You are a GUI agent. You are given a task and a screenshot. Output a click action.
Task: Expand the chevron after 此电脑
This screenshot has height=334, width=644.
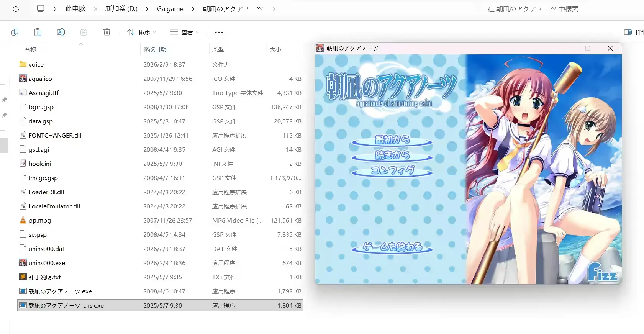pyautogui.click(x=95, y=9)
